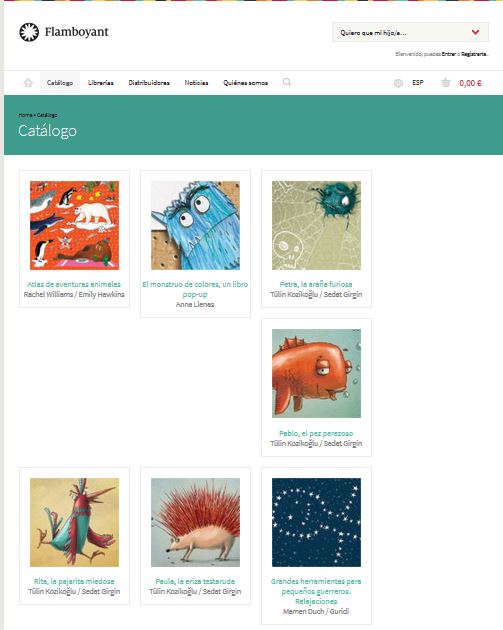Click the home icon in navigation bar
The height and width of the screenshot is (630, 503).
(x=28, y=83)
